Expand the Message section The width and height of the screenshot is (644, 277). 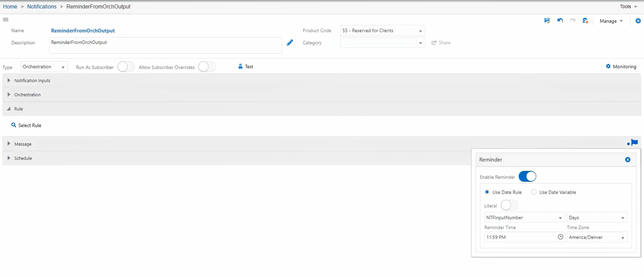[9, 144]
